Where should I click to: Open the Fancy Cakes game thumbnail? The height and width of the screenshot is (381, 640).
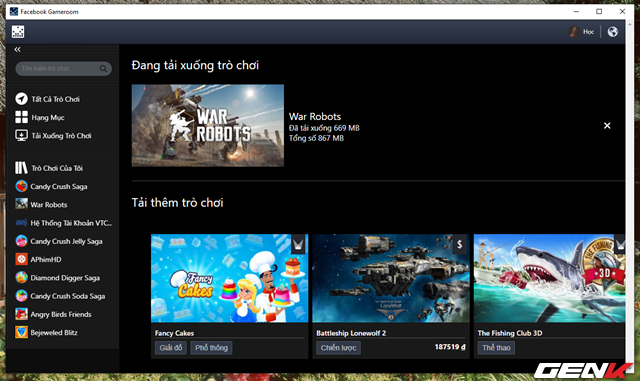point(229,278)
